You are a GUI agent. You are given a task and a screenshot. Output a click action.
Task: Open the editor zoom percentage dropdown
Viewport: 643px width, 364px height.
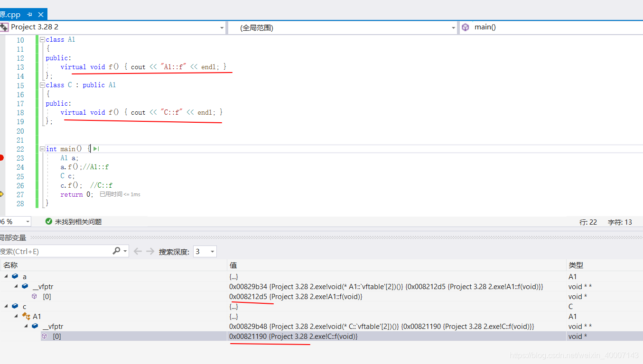[x=28, y=222]
